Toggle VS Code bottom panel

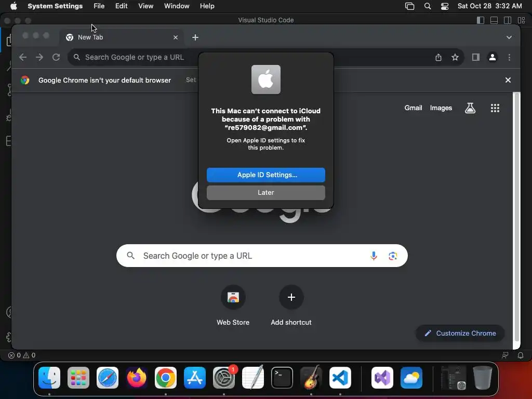[x=494, y=20]
